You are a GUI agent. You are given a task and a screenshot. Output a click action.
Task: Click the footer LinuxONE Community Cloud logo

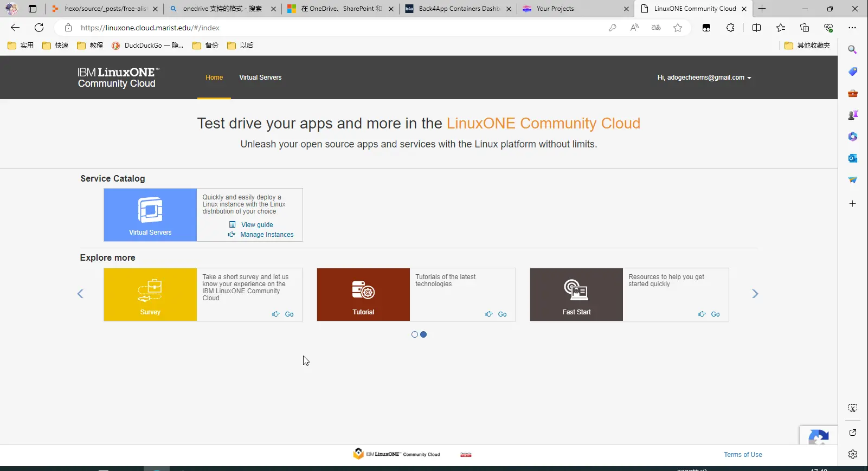[396, 454]
